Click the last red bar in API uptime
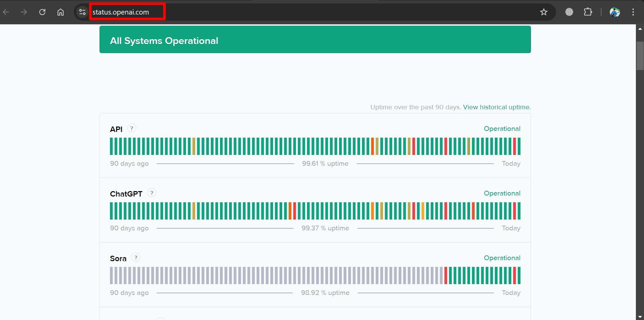Viewport: 644px width, 320px height. pyautogui.click(x=514, y=146)
